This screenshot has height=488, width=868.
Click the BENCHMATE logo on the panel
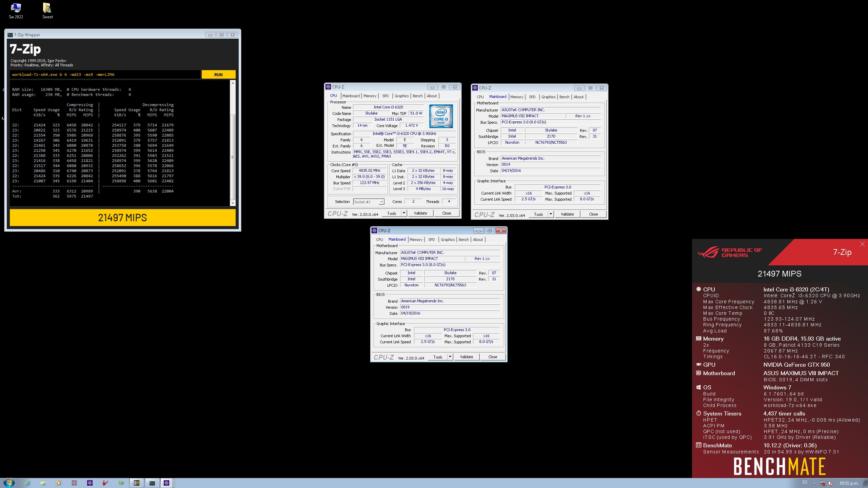(779, 466)
